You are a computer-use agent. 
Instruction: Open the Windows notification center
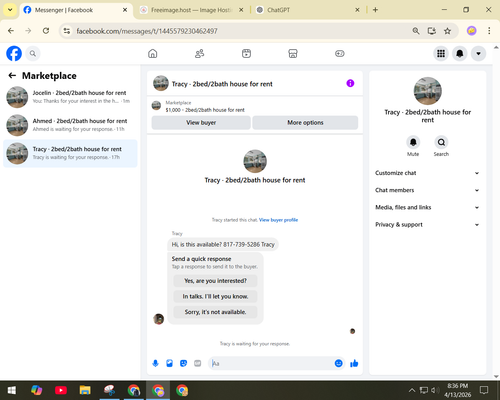[484, 390]
